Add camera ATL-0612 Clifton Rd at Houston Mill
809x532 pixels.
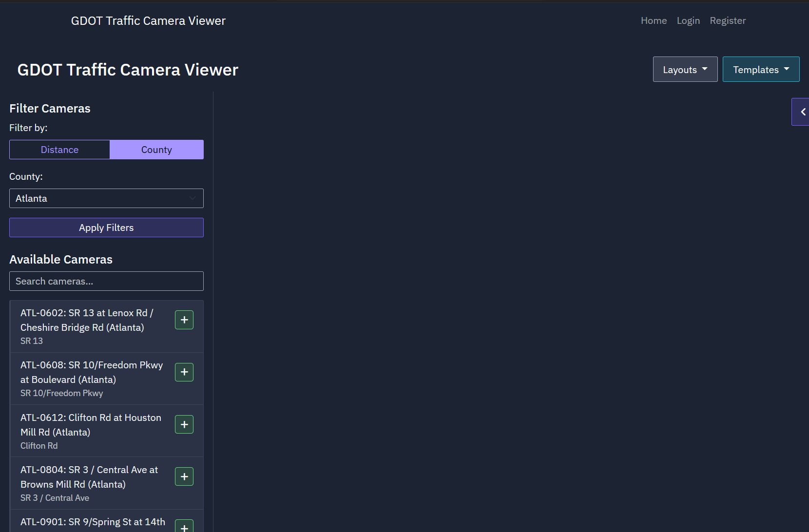click(x=184, y=424)
